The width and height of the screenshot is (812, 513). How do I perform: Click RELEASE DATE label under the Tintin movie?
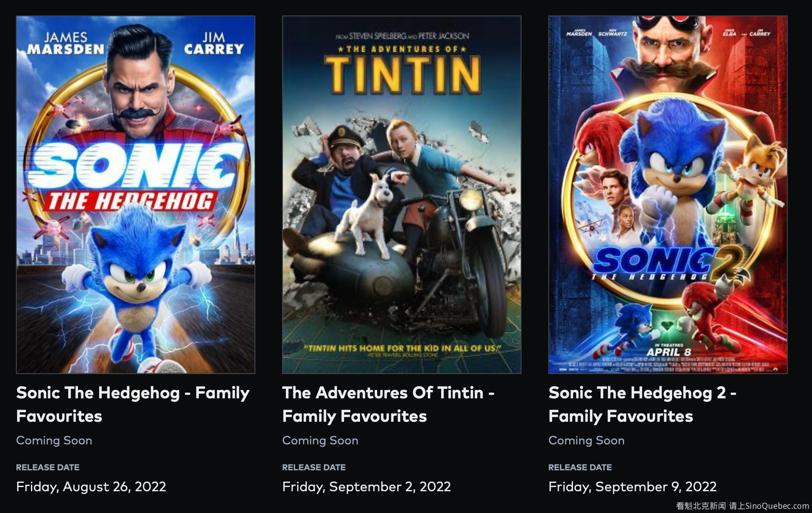pyautogui.click(x=314, y=467)
